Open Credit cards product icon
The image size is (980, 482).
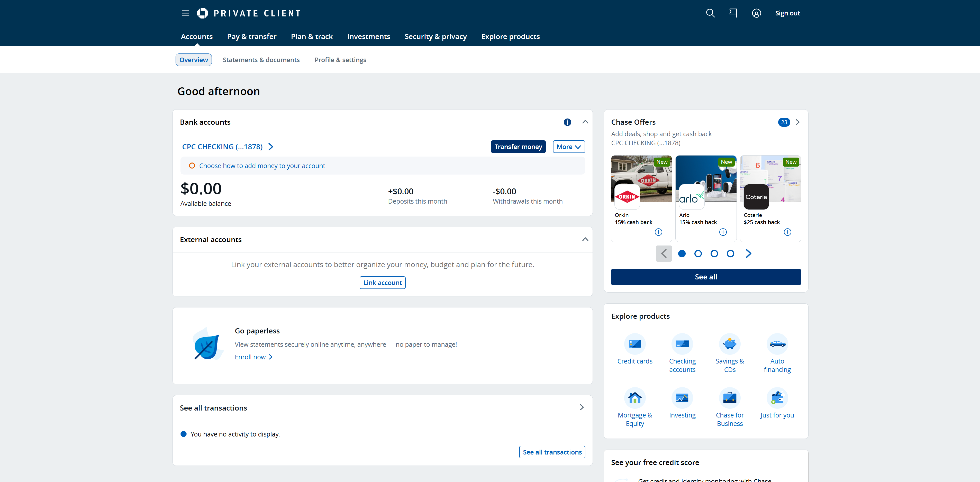click(x=634, y=344)
